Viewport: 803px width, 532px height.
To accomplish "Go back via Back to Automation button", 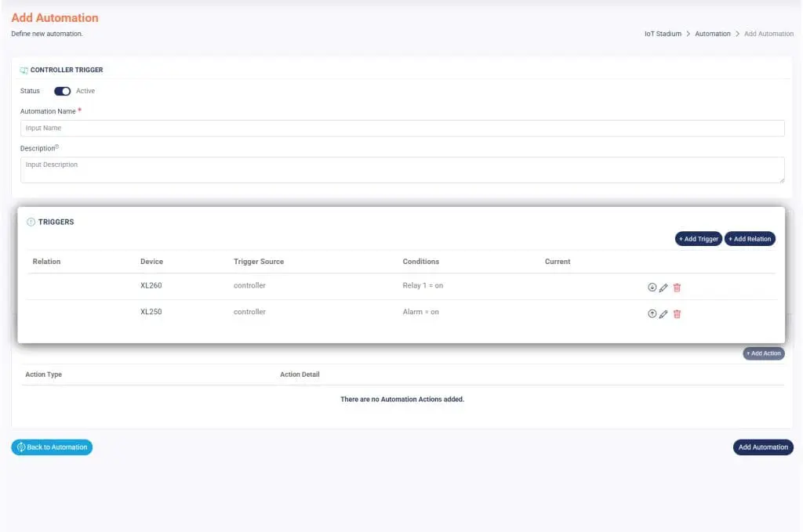I will [52, 447].
